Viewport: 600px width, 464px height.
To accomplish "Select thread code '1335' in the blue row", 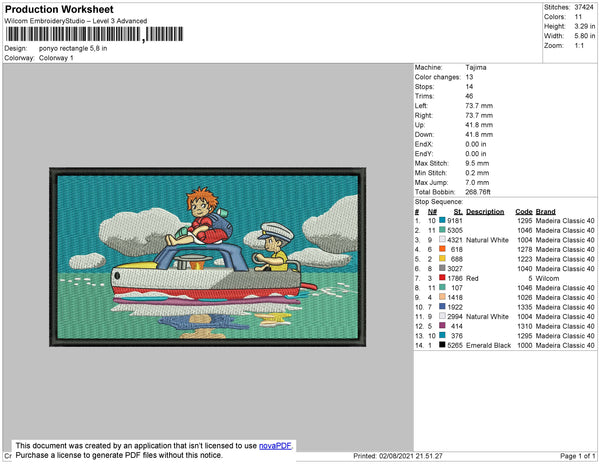I will 525,307.
